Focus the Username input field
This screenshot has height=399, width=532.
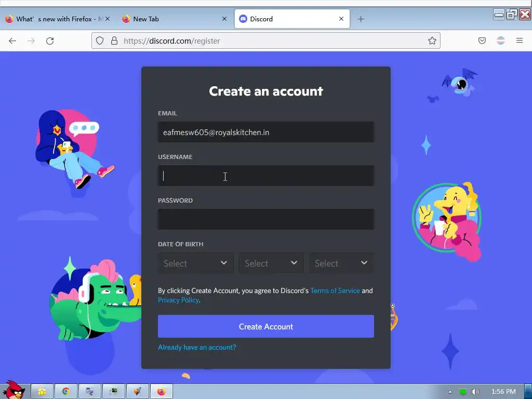pyautogui.click(x=266, y=176)
